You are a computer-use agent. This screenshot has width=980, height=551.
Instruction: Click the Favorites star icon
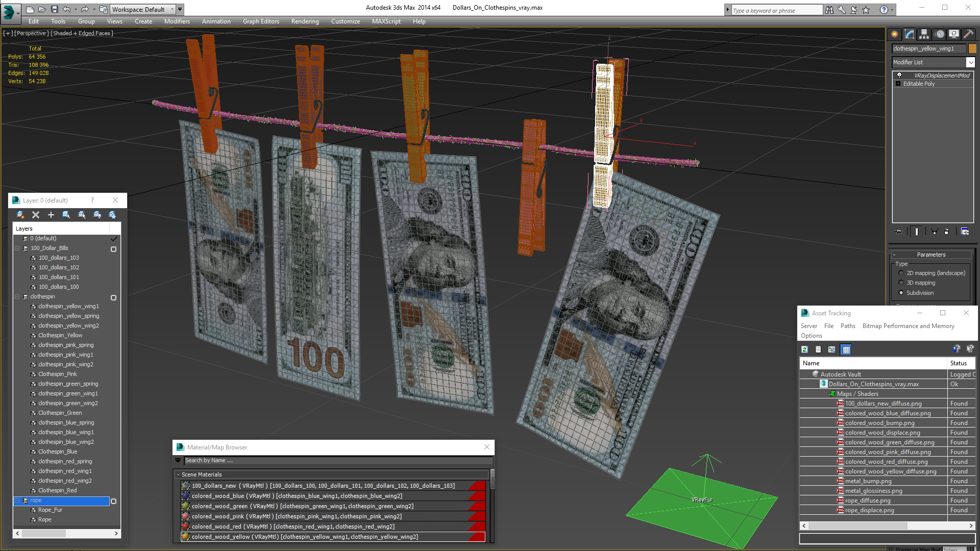866,10
